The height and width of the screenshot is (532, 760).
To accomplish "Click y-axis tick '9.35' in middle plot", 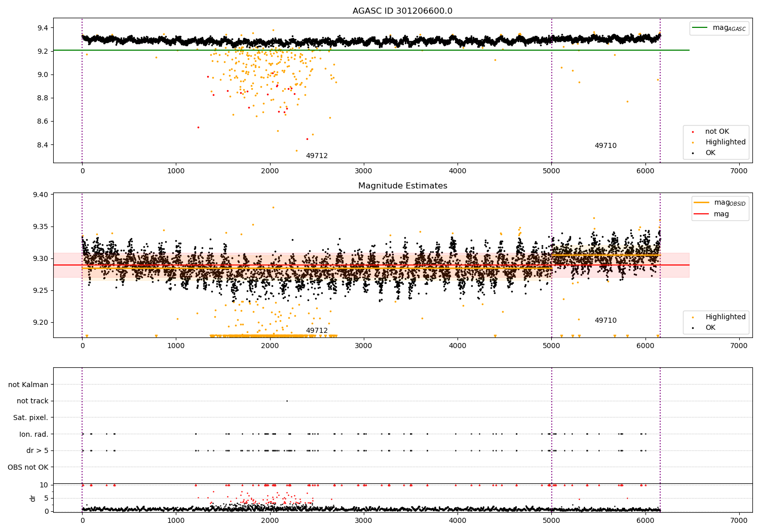I will 41,226.
